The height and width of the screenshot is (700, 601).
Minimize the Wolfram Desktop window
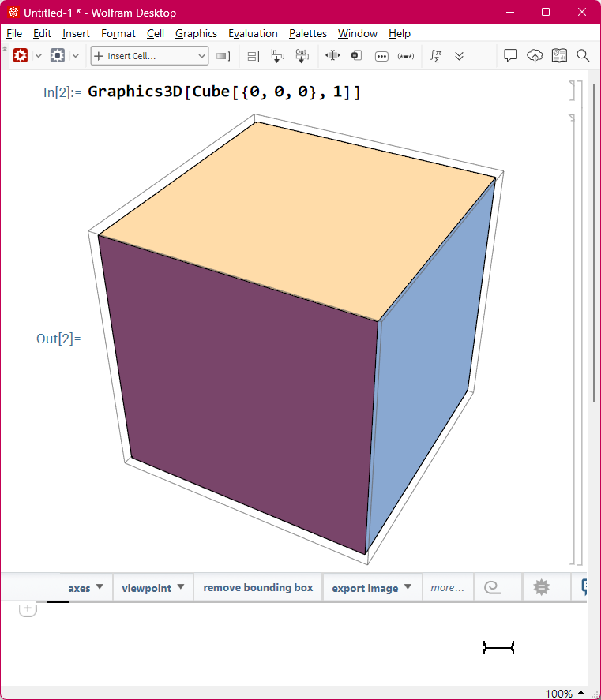510,12
